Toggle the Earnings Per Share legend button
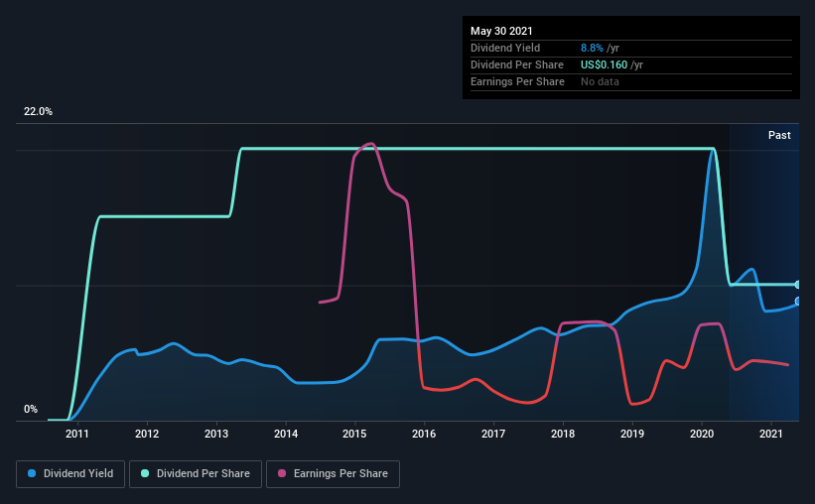This screenshot has height=504, width=815. click(x=333, y=474)
